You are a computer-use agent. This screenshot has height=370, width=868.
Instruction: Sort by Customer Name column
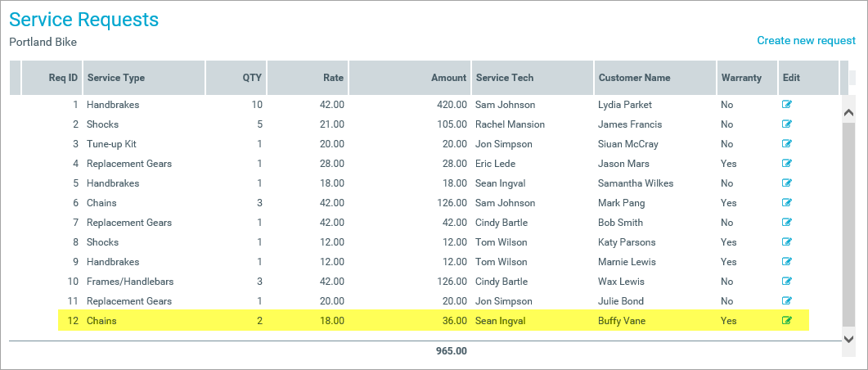click(634, 78)
